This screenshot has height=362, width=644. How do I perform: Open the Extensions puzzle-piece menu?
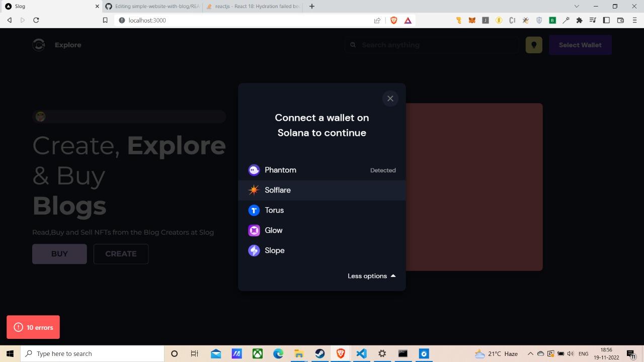pyautogui.click(x=579, y=20)
